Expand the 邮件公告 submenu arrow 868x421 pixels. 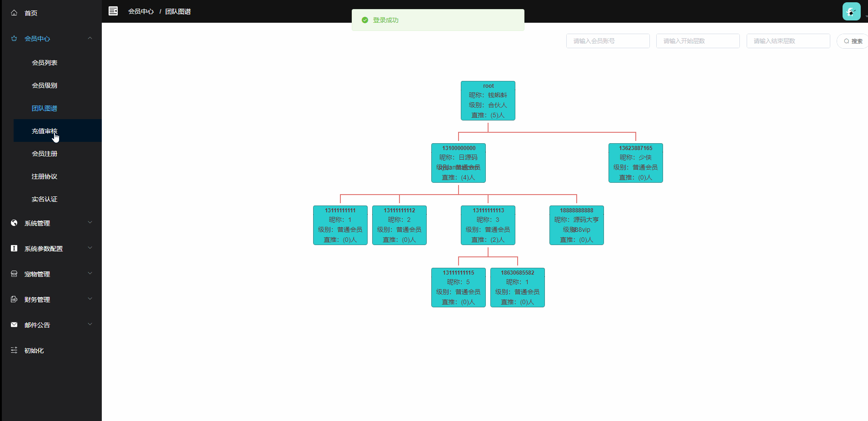(x=90, y=324)
